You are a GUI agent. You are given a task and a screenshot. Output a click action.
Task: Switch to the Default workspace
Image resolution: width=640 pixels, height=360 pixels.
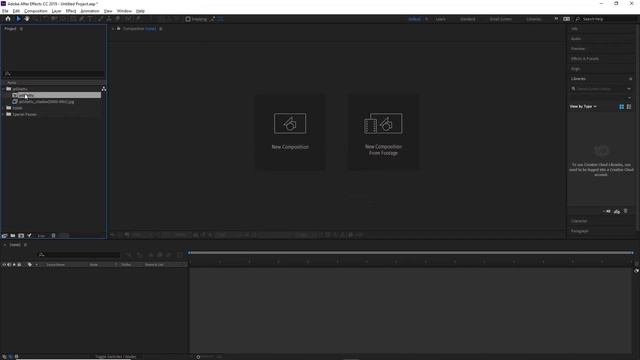[414, 19]
